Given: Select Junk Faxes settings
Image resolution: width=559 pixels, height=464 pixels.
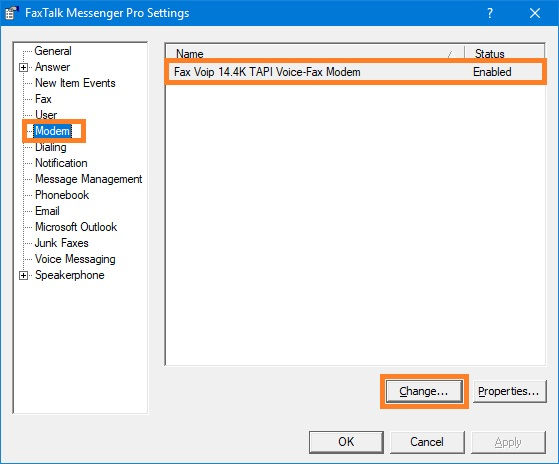Looking at the screenshot, I should [61, 243].
